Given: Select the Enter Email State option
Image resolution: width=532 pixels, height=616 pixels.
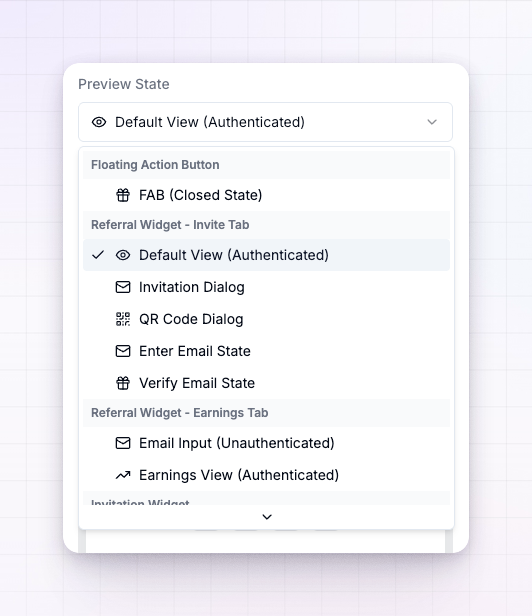Looking at the screenshot, I should tap(266, 351).
